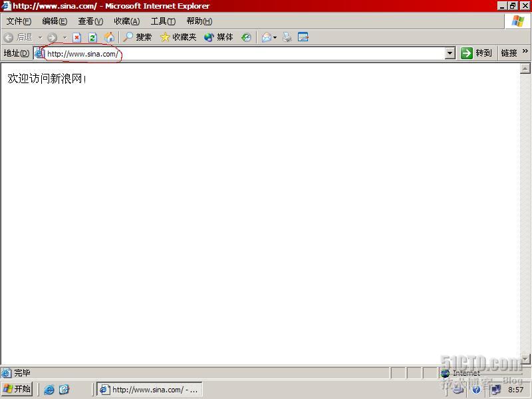Print the page with the printer icon
The width and height of the screenshot is (532, 399).
[287, 37]
